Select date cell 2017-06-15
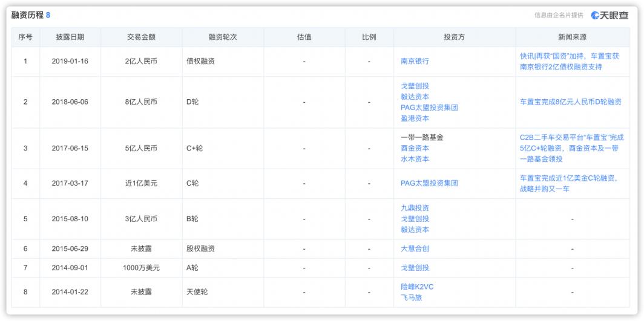Image resolution: width=644 pixels, height=321 pixels. click(x=70, y=148)
